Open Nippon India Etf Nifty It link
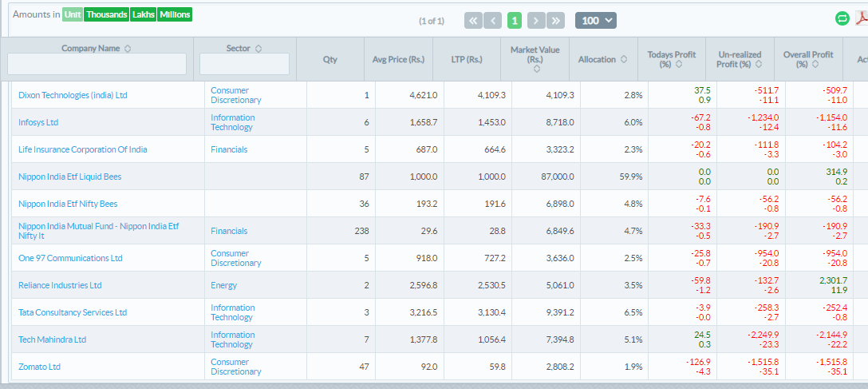 click(x=99, y=231)
